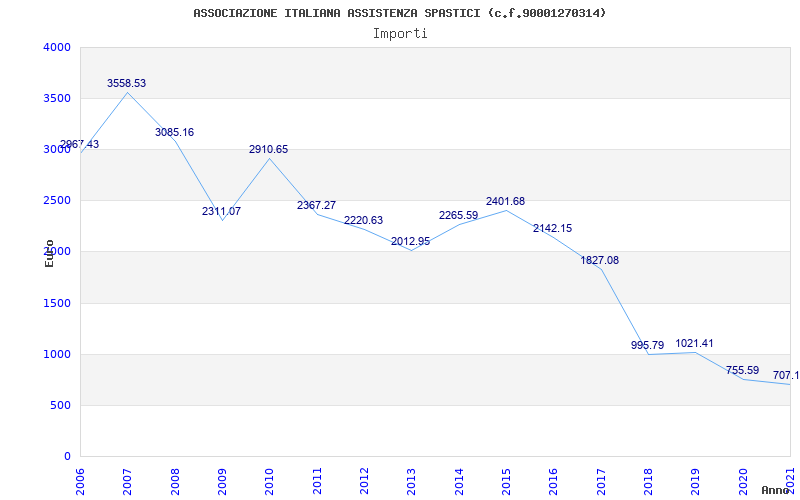Click the 2013 year label

(411, 481)
